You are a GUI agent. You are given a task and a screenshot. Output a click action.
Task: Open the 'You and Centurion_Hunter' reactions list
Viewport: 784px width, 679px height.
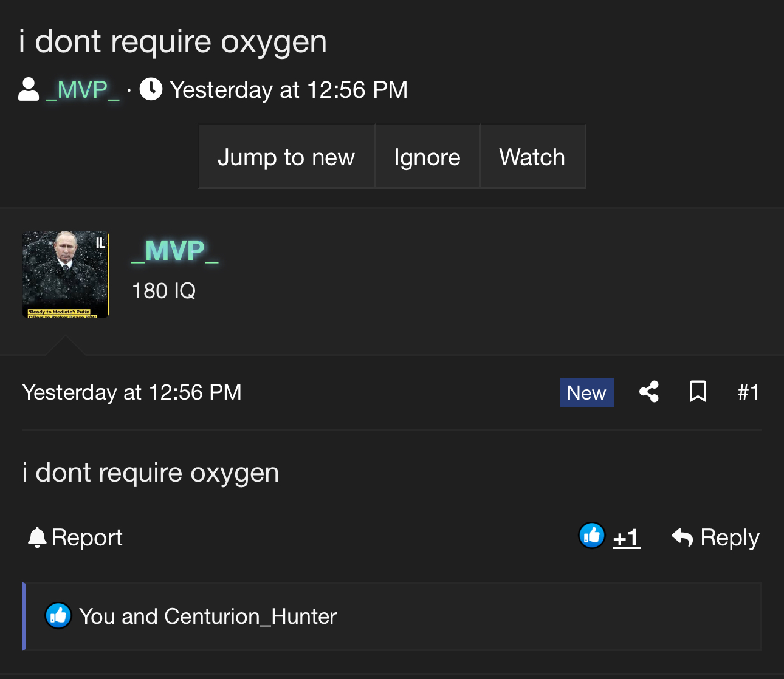[x=207, y=616]
